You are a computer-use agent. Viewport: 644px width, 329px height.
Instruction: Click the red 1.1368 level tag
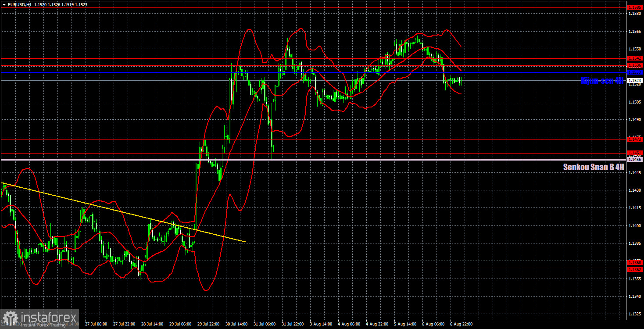tap(635, 262)
